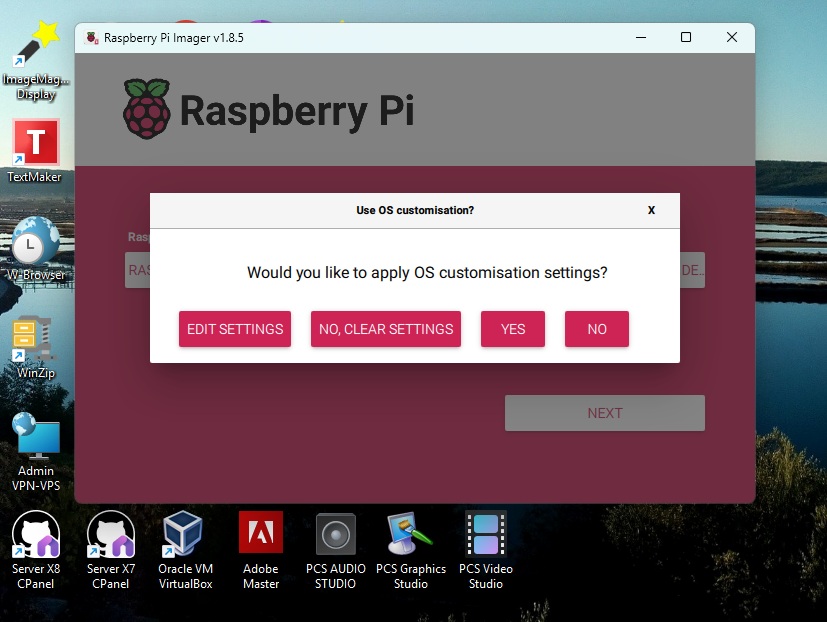Confirm with YES to apply customisation

[x=513, y=329]
